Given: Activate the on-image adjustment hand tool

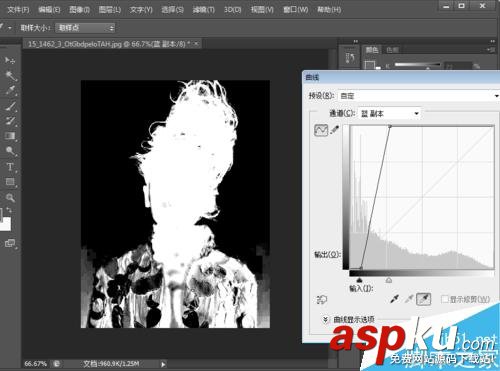Looking at the screenshot, I should 322,299.
